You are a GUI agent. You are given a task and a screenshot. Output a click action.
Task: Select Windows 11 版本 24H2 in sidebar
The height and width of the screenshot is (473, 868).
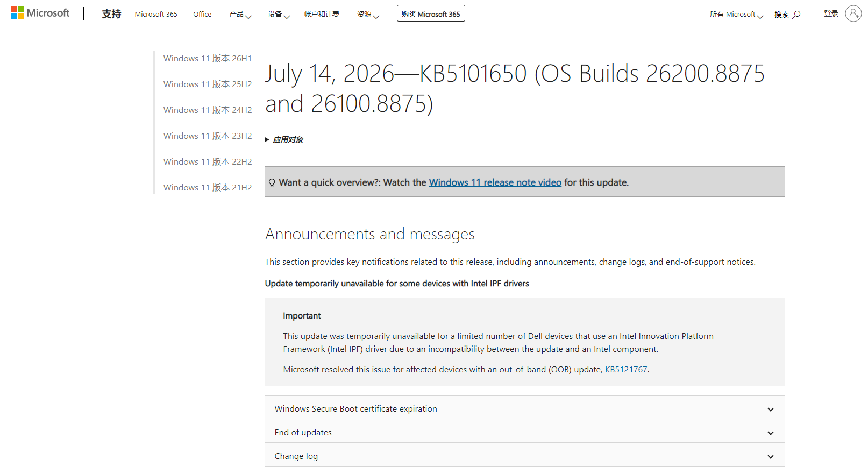pyautogui.click(x=208, y=110)
